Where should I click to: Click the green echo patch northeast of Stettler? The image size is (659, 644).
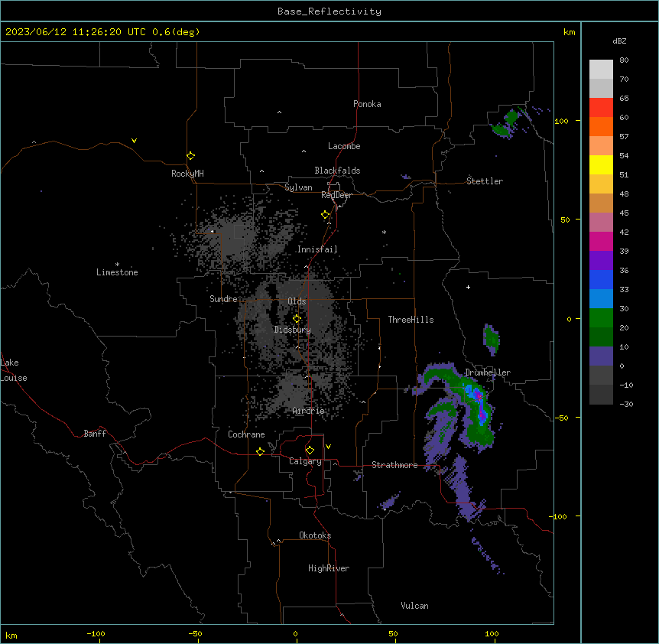point(506,122)
